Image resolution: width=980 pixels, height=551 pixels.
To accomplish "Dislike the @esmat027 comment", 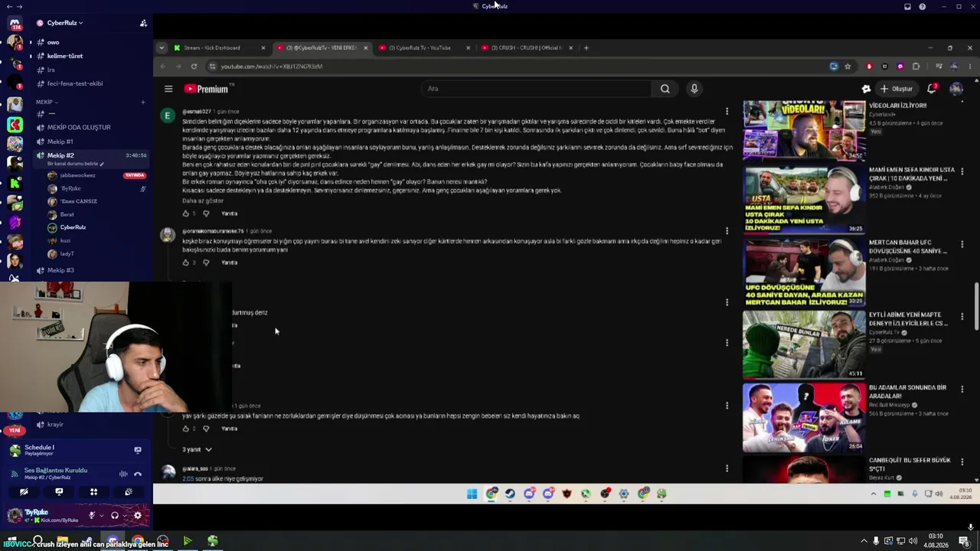I will 206,214.
